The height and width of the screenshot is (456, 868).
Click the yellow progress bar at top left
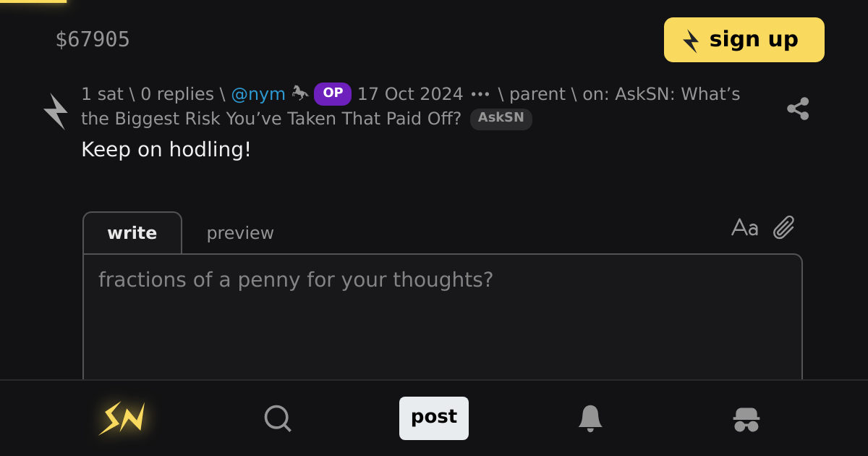[x=33, y=3]
